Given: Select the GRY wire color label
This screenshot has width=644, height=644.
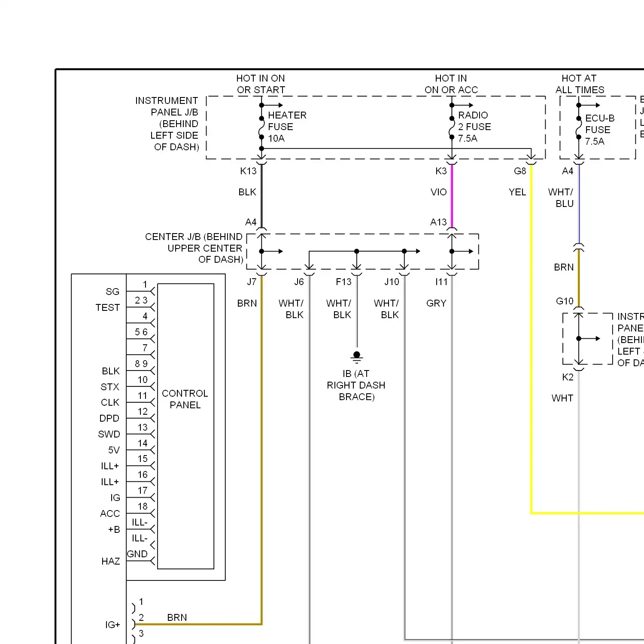Looking at the screenshot, I should 436,303.
